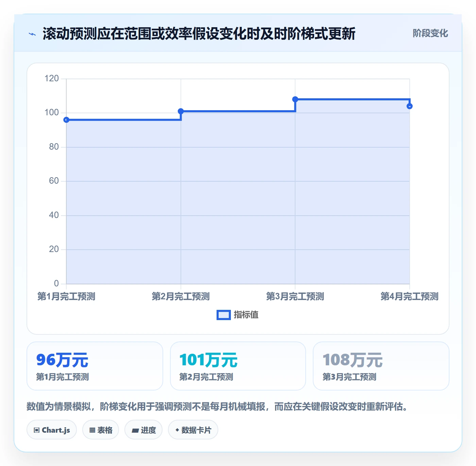
Task: Click the 阶段变化 label in header
Action: pyautogui.click(x=430, y=33)
